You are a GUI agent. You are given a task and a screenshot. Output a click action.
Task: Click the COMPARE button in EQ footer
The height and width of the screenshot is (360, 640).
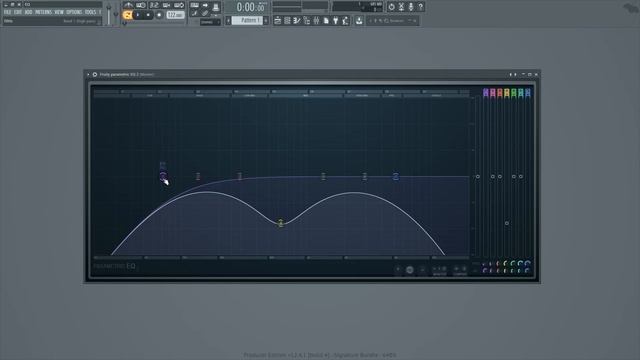point(460,270)
